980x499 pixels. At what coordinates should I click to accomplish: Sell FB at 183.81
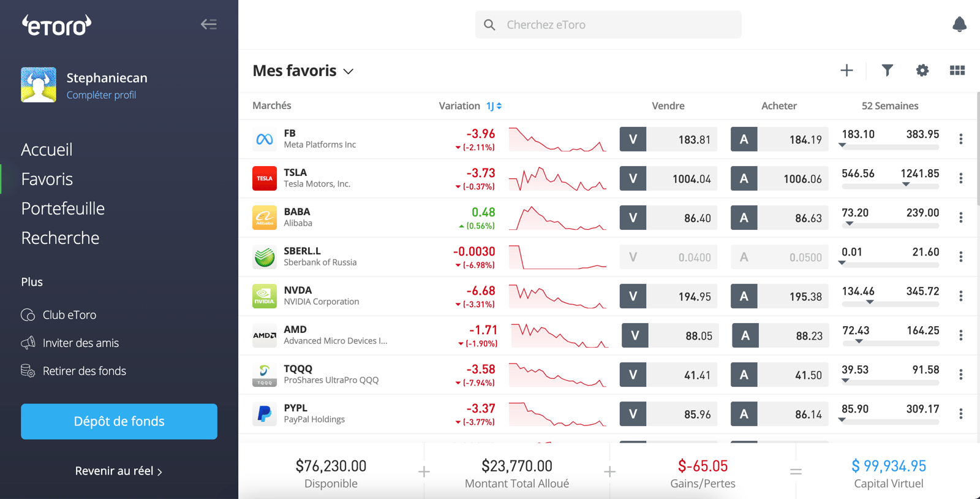(668, 139)
